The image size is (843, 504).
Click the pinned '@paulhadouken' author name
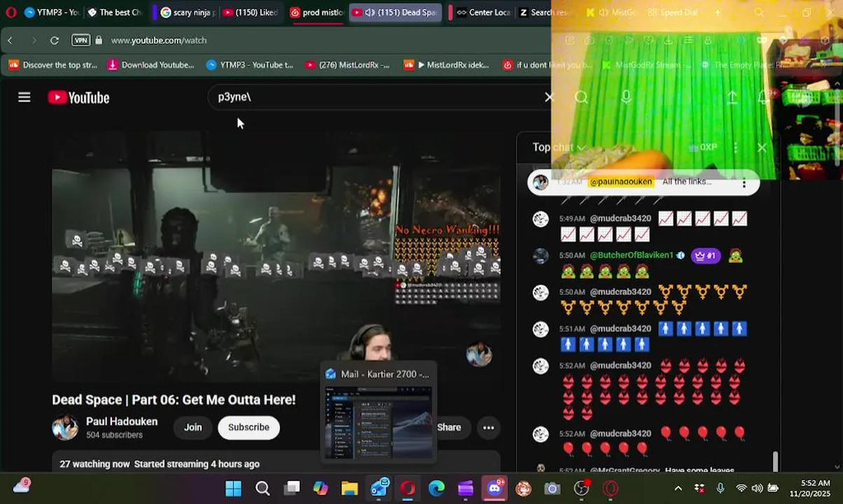pyautogui.click(x=621, y=182)
